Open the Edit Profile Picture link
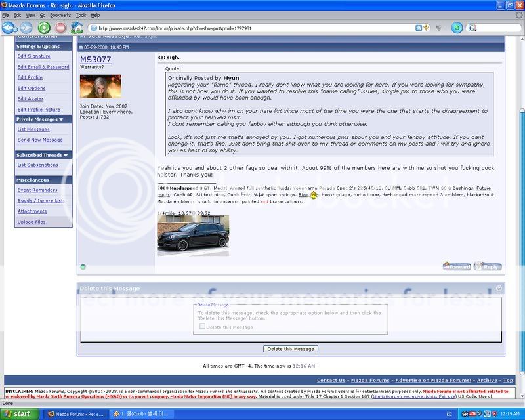525x420 pixels. coord(39,110)
